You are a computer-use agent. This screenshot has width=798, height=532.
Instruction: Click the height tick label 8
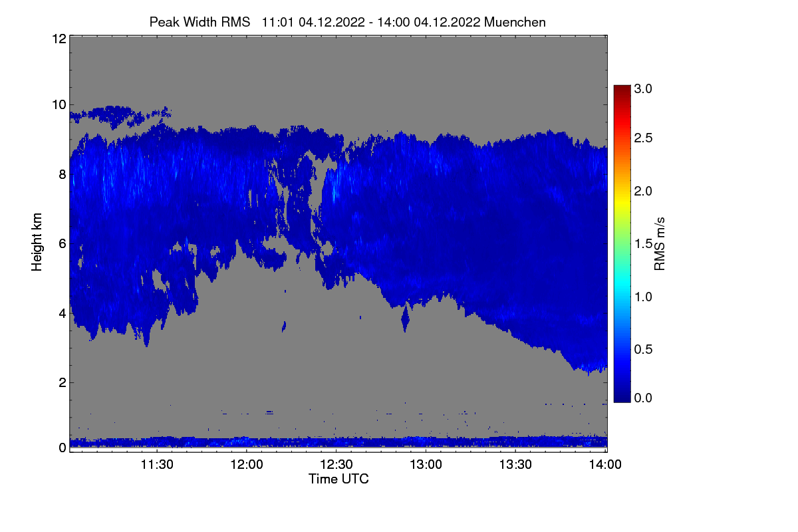coord(62,174)
